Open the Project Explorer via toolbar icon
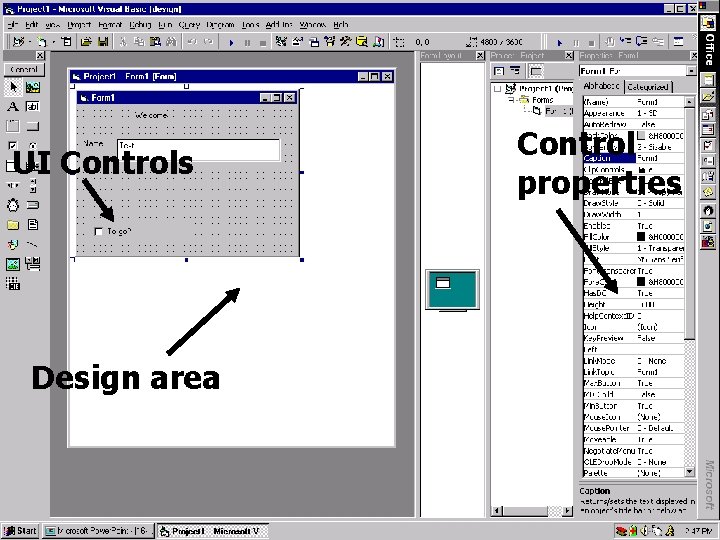 [281, 42]
